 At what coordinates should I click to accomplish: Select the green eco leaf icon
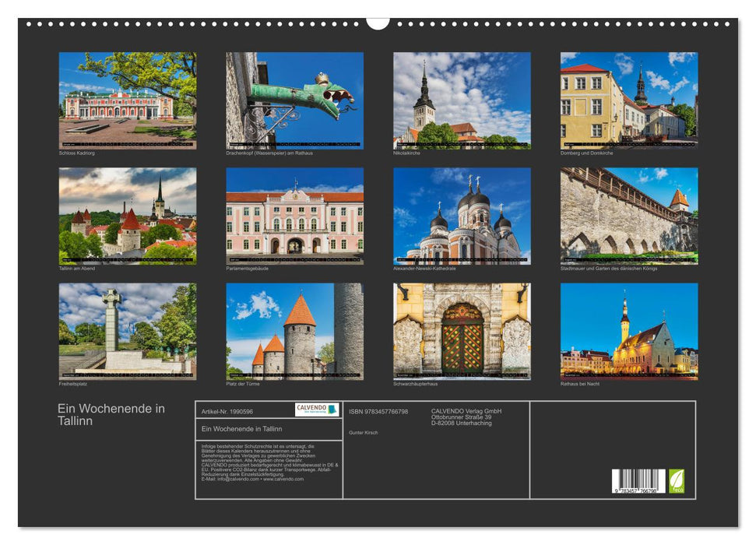pos(677,480)
